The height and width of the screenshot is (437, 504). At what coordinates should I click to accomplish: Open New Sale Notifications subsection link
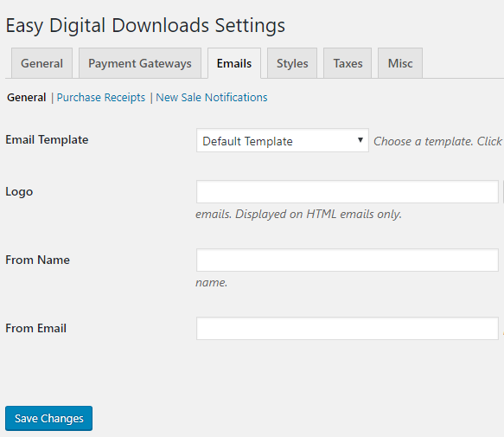[x=212, y=97]
